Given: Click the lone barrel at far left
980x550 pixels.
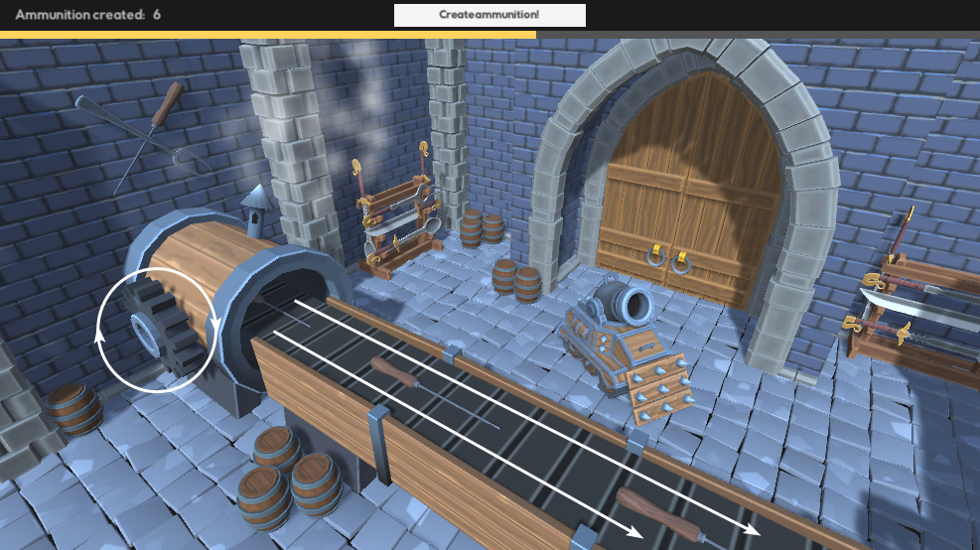Looking at the screenshot, I should tap(73, 410).
